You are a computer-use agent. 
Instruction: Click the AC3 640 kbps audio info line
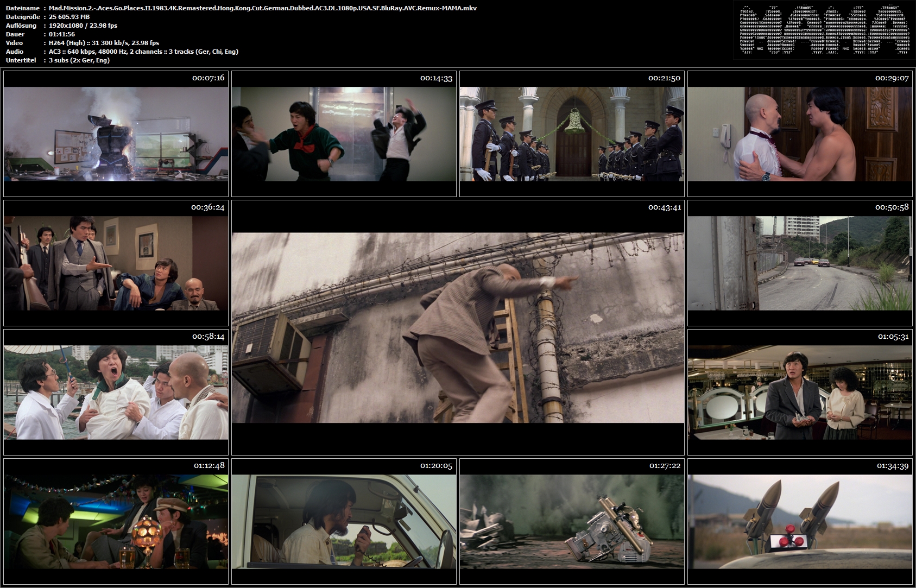click(143, 52)
